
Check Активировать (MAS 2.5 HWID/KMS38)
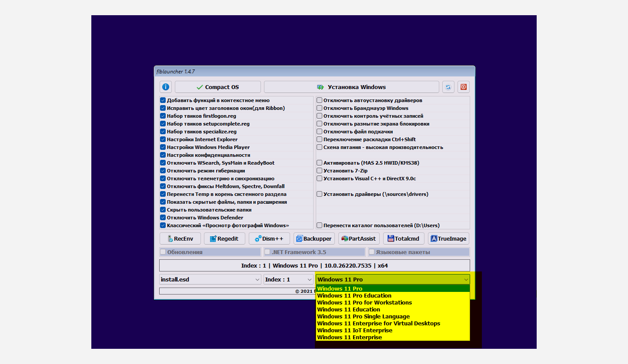tap(320, 163)
